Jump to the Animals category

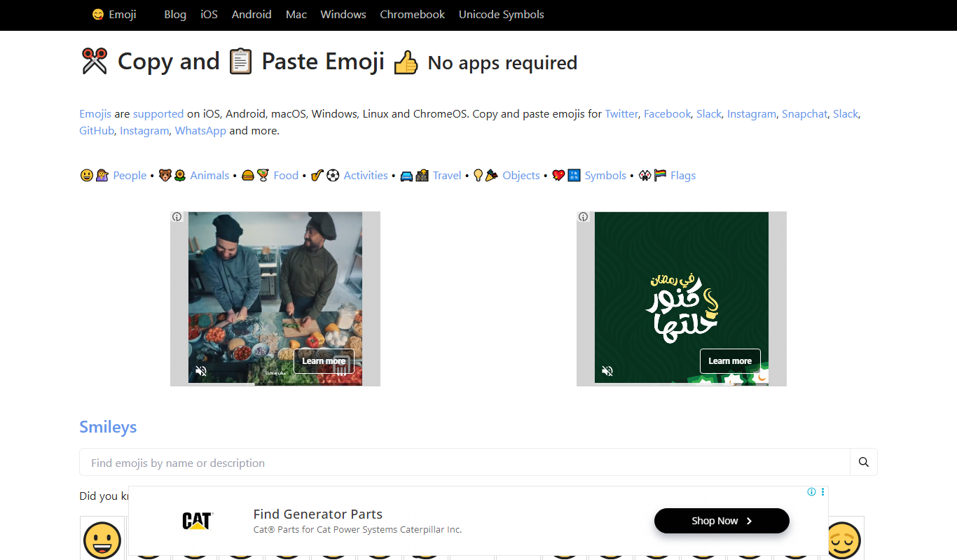pyautogui.click(x=209, y=175)
